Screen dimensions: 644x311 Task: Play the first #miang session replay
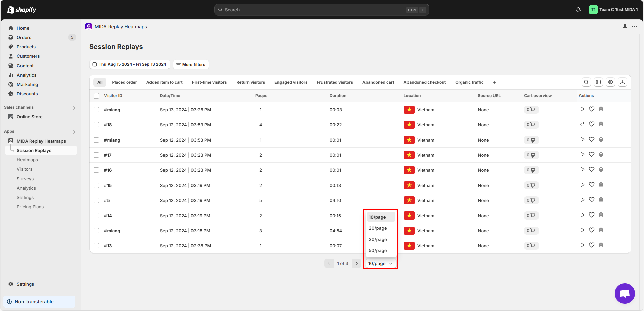click(x=582, y=109)
